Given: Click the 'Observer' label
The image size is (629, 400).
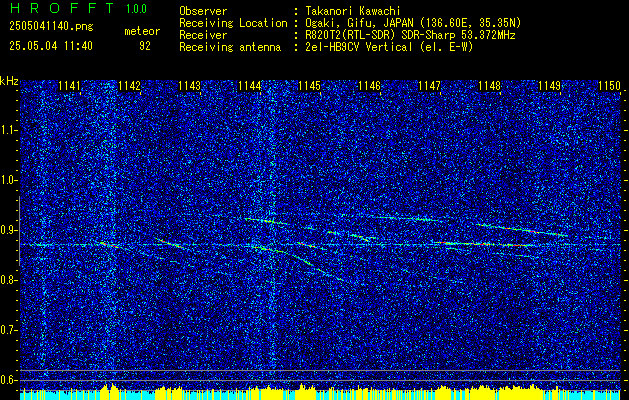Looking at the screenshot, I should [203, 11].
